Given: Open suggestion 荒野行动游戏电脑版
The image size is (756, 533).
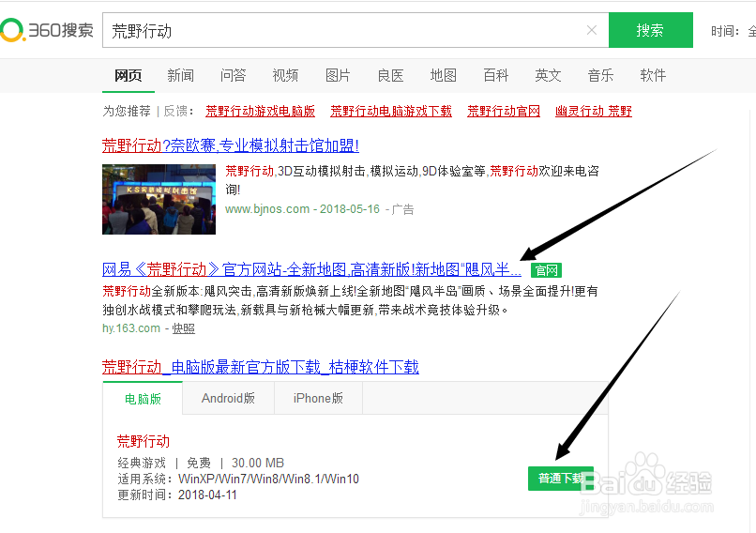Looking at the screenshot, I should click(x=261, y=112).
